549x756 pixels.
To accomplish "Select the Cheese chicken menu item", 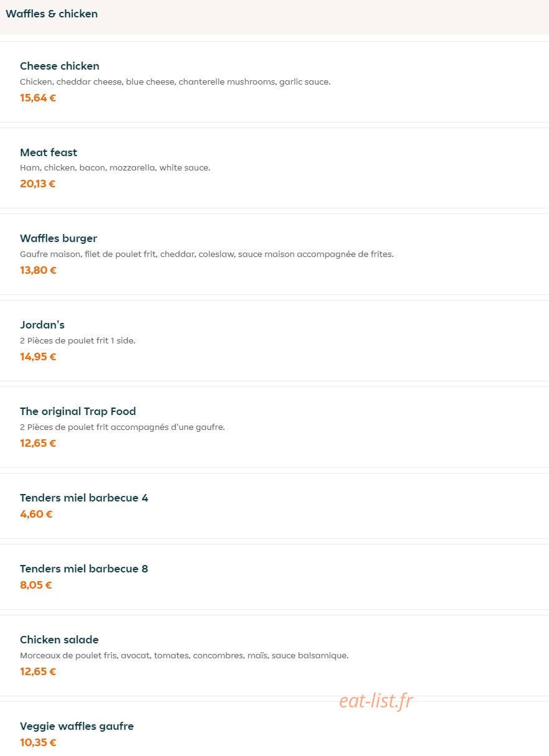I will 274,82.
